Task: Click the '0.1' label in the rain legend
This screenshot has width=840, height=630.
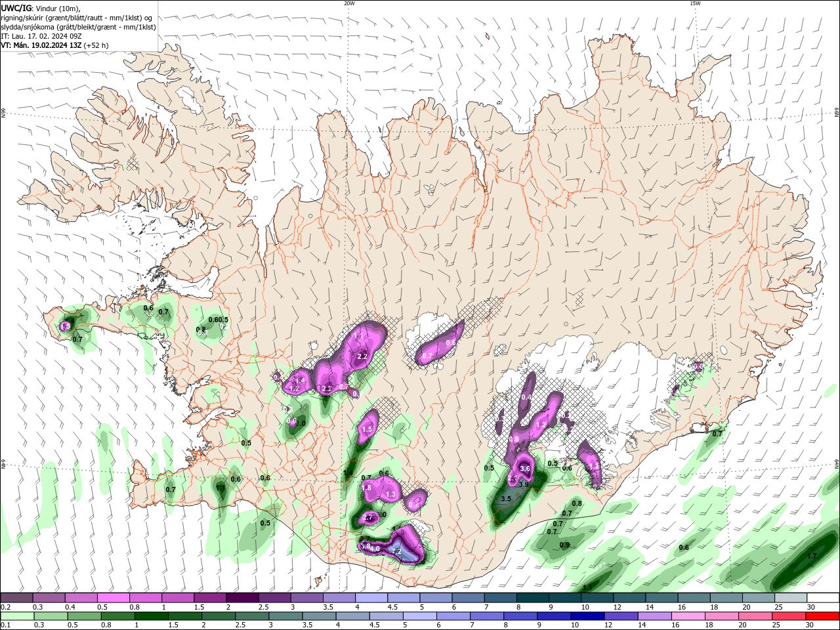Action: point(5,625)
